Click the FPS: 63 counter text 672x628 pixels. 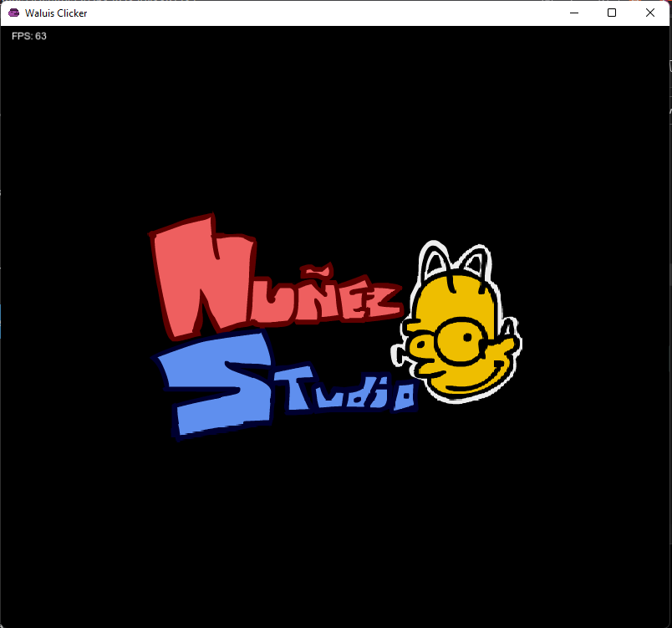29,36
